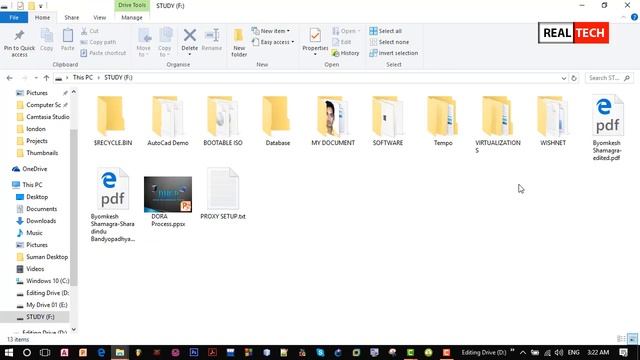Open Windows Start menu

9,352
